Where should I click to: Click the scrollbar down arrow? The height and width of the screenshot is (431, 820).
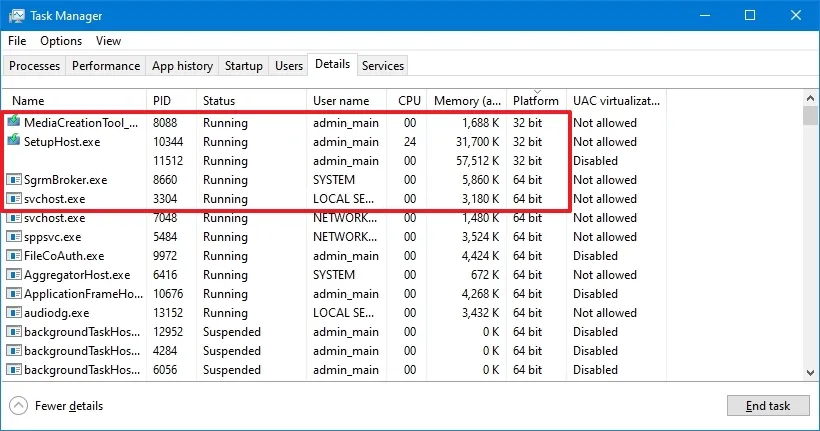coord(810,373)
